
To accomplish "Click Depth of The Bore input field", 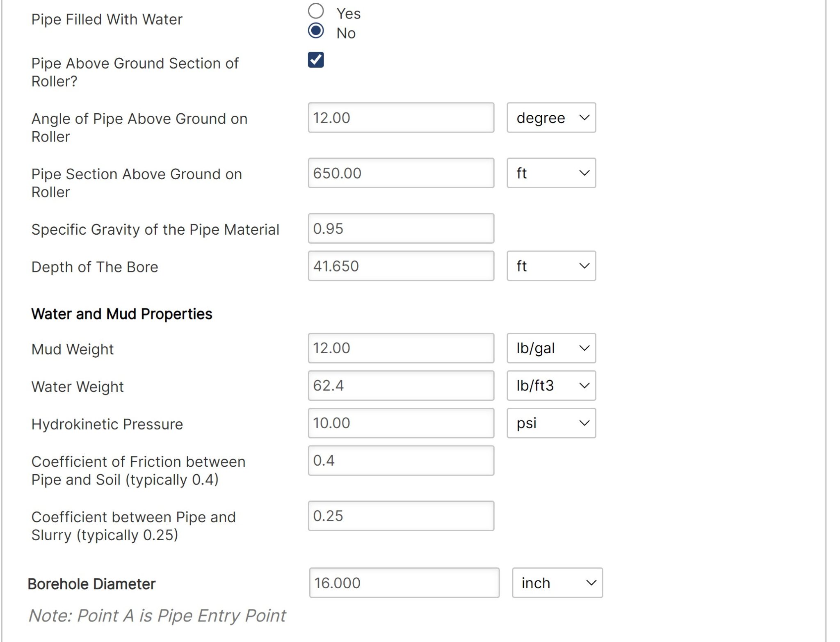I will pos(401,266).
